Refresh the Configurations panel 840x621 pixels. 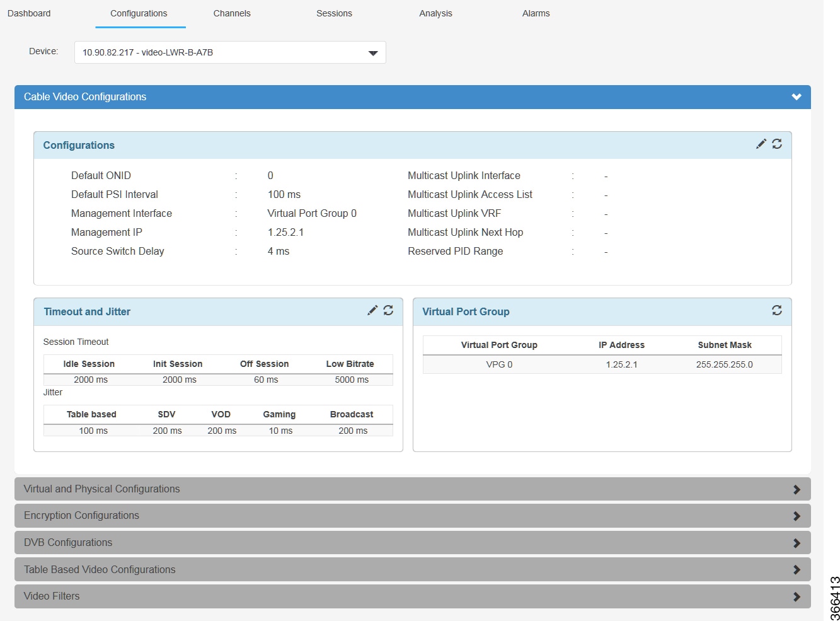[778, 144]
